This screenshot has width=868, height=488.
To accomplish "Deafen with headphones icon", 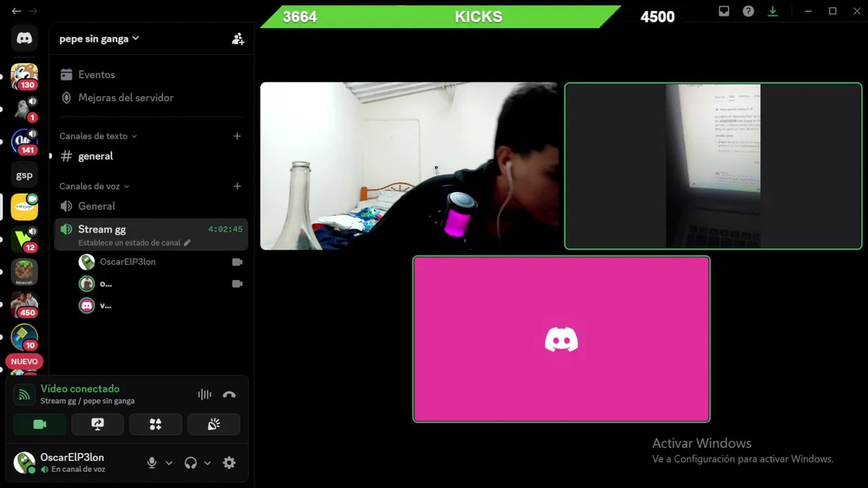I will pos(191,463).
